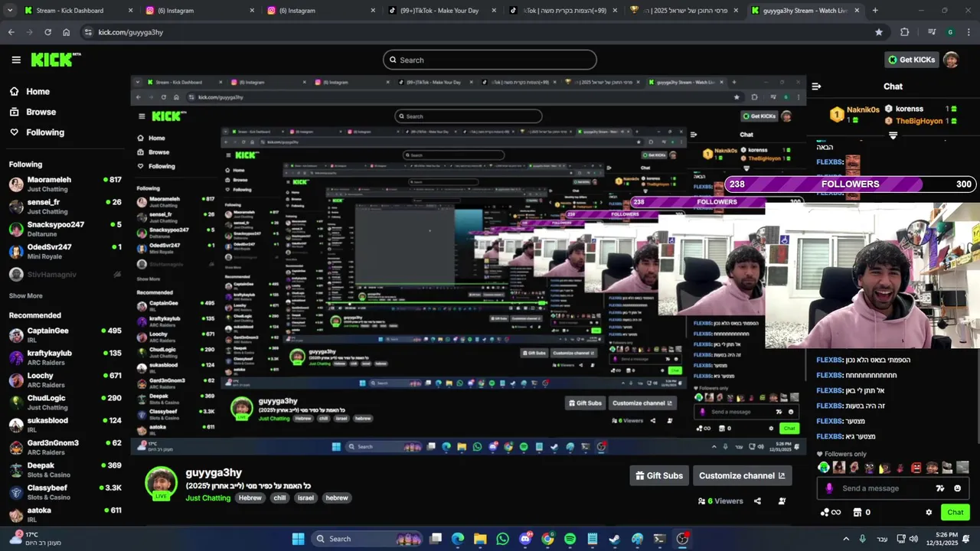This screenshot has width=980, height=551.
Task: Open Steam from the taskbar
Action: pyautogui.click(x=615, y=539)
